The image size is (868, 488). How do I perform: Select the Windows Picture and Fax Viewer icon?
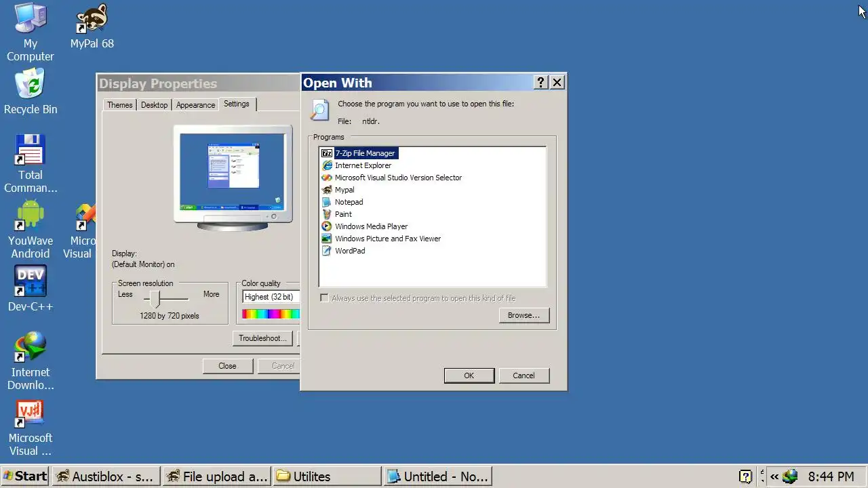[327, 239]
